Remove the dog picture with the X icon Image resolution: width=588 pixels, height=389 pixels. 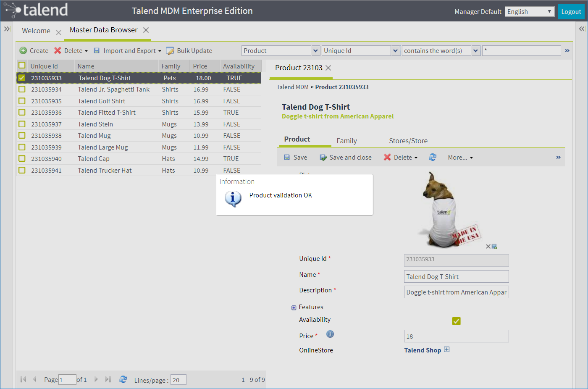(488, 247)
